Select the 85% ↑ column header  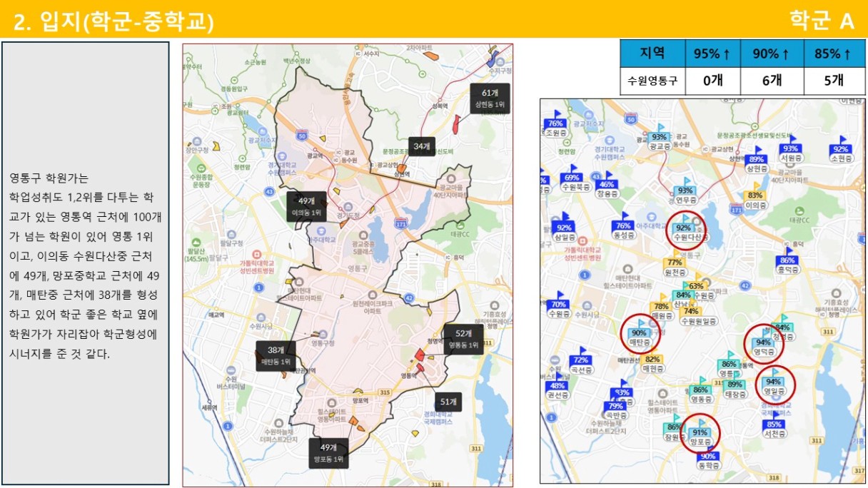click(x=834, y=54)
